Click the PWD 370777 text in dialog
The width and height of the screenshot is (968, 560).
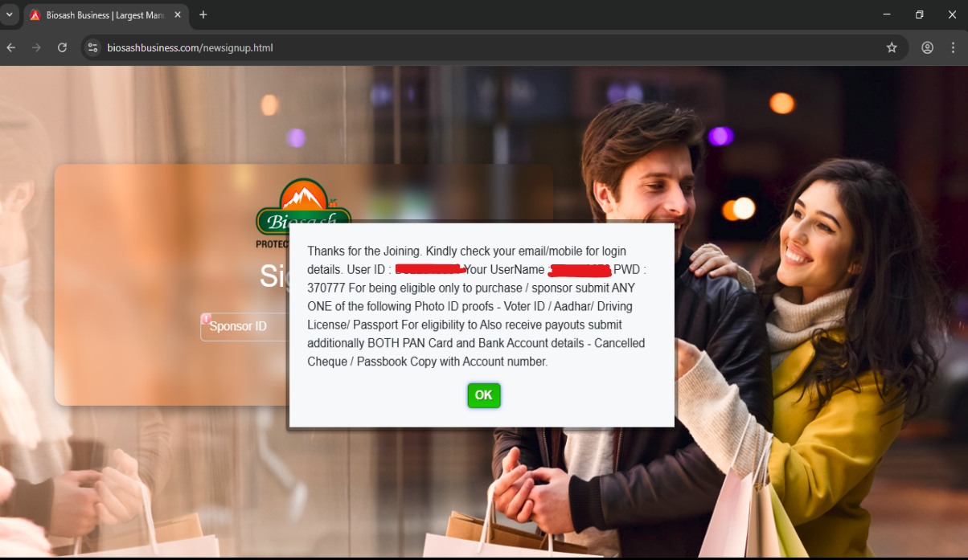325,288
